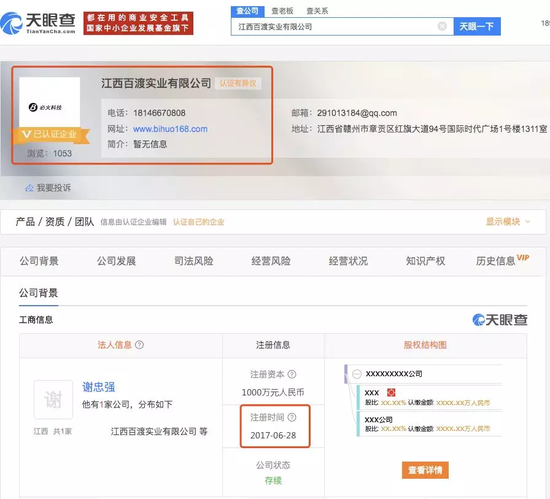
Task: Open the 知识产权 navigation tab
Action: click(425, 261)
